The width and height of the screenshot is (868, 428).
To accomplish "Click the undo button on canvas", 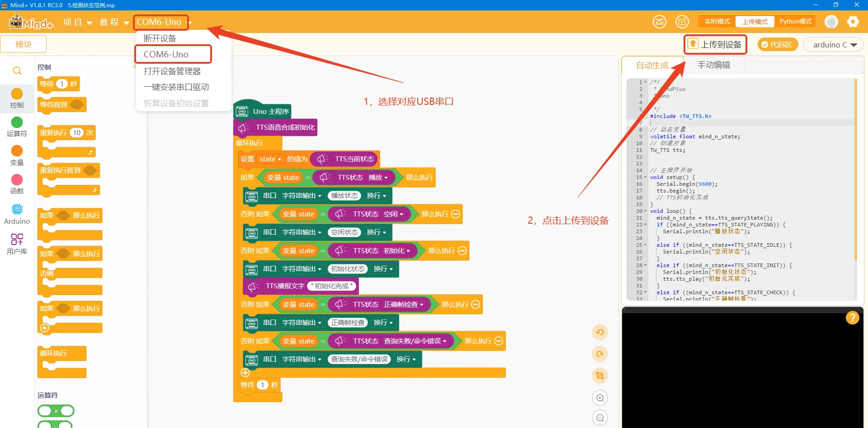I will (x=600, y=333).
